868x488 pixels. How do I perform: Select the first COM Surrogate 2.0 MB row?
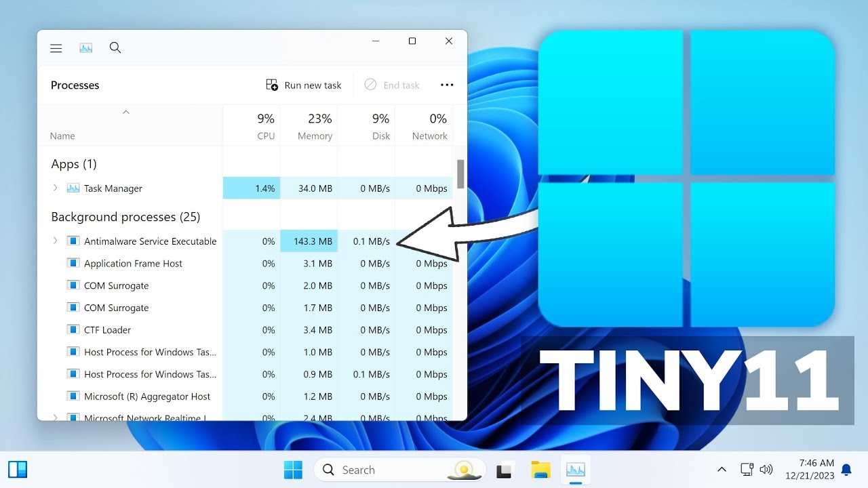point(245,285)
